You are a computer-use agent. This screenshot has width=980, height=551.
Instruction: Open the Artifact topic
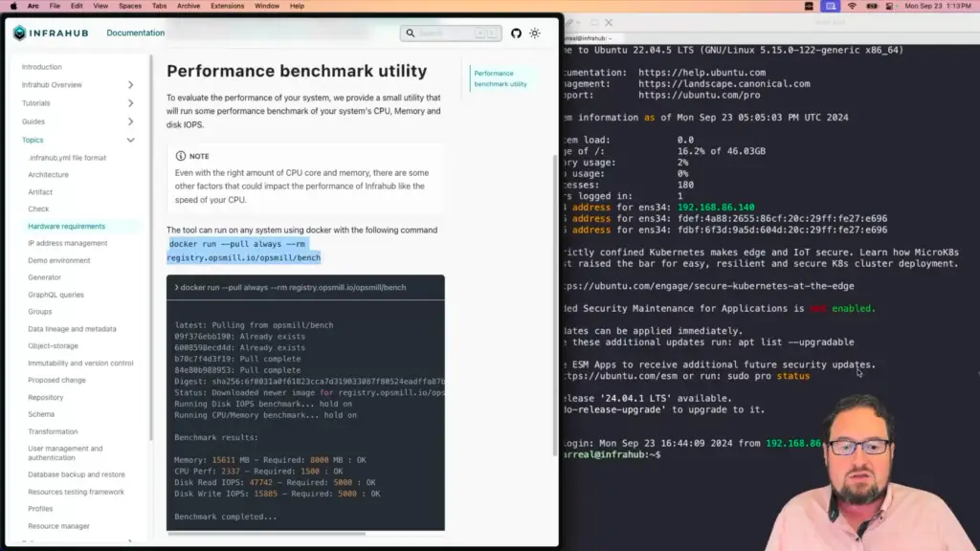pos(40,191)
